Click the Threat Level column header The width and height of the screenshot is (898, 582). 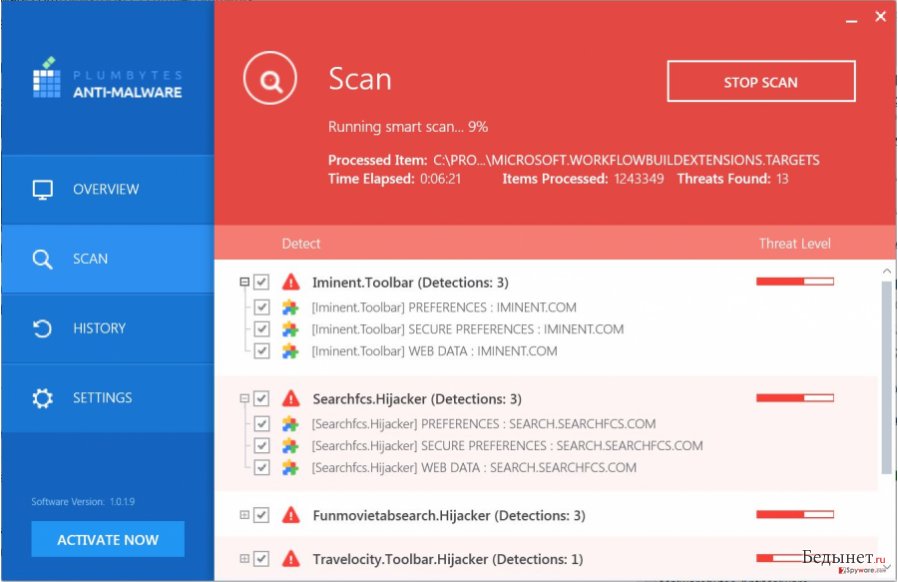794,243
